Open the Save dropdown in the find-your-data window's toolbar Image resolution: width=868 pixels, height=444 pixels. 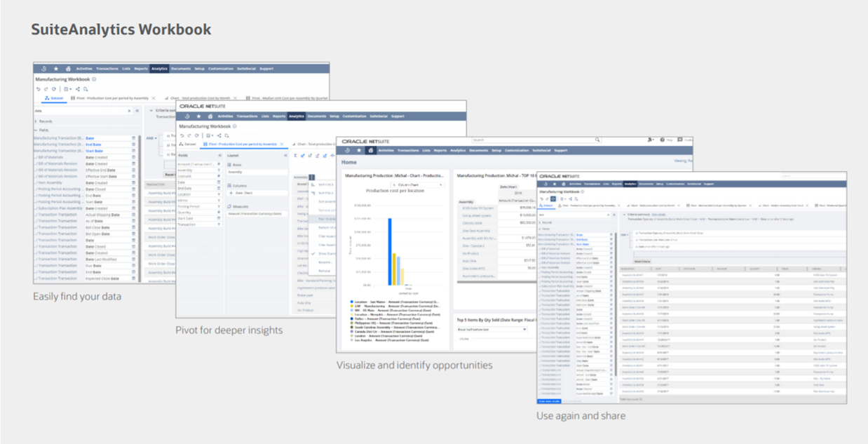click(68, 89)
